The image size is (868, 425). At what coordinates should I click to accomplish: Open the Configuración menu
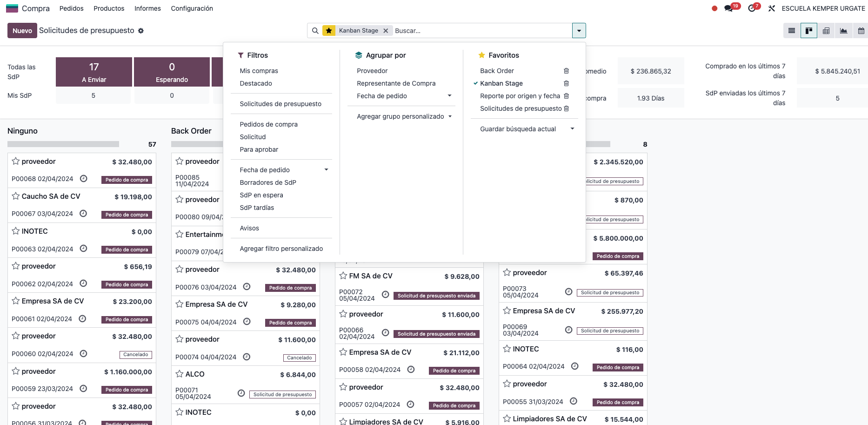(x=192, y=8)
